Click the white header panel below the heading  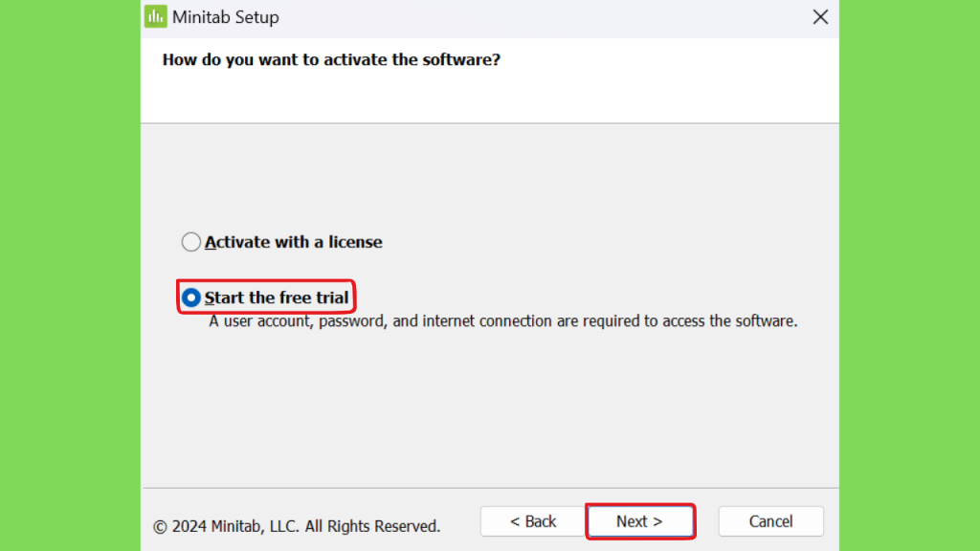[489, 97]
